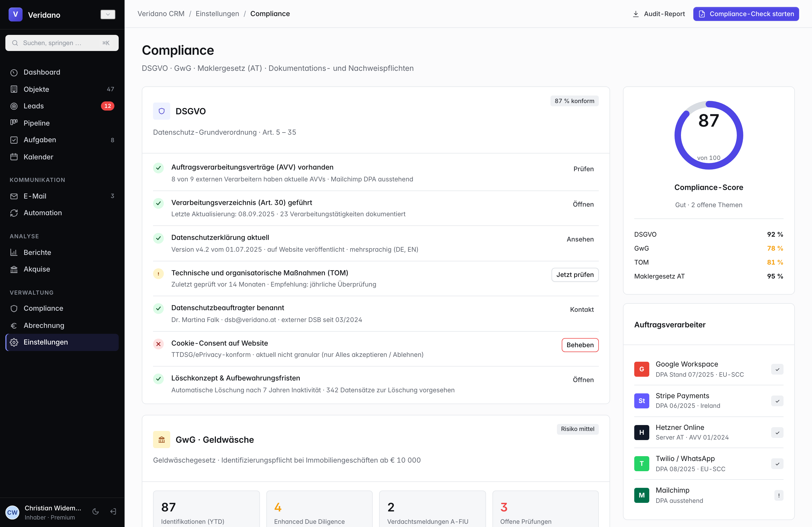Click the Akquise bank icon
812x527 pixels.
[x=14, y=269]
